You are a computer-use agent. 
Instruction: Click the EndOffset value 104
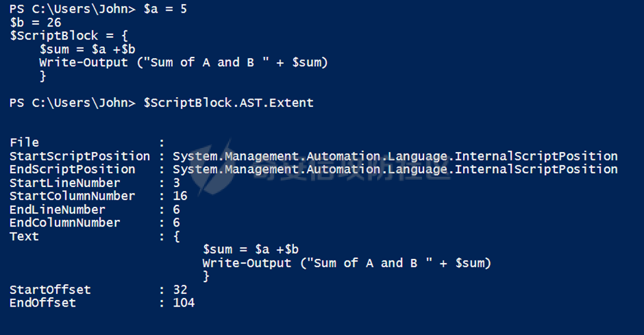(184, 303)
